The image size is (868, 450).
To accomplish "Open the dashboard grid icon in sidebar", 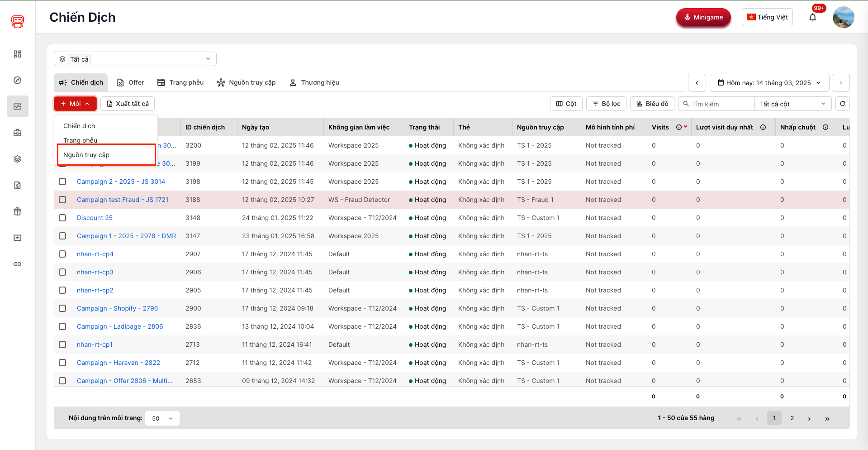I will 18,54.
